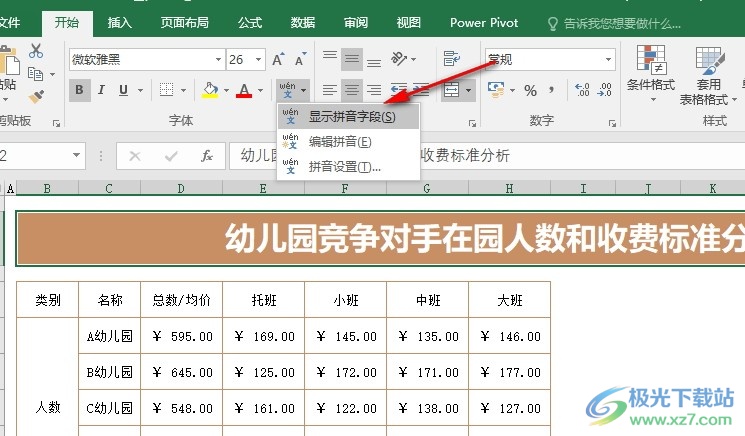The width and height of the screenshot is (745, 436).
Task: Click the Copy icon
Action: pyautogui.click(x=36, y=74)
